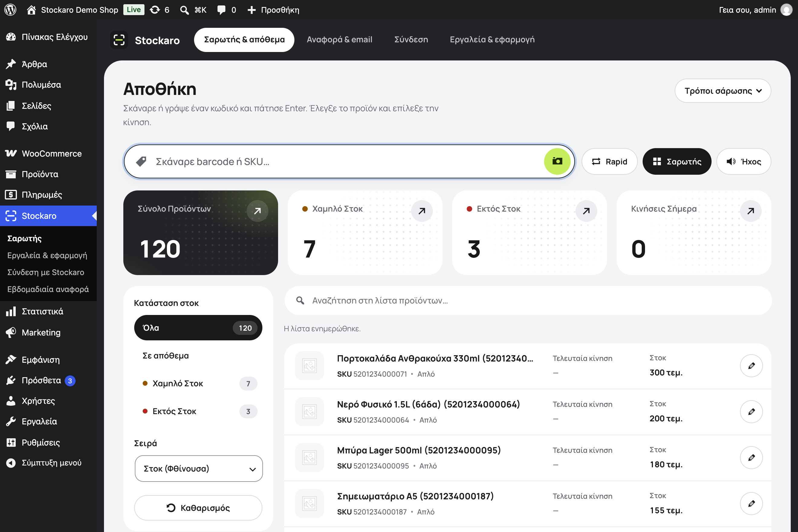The width and height of the screenshot is (798, 532).
Task: Toggle the Ήχος sound button
Action: tap(744, 161)
